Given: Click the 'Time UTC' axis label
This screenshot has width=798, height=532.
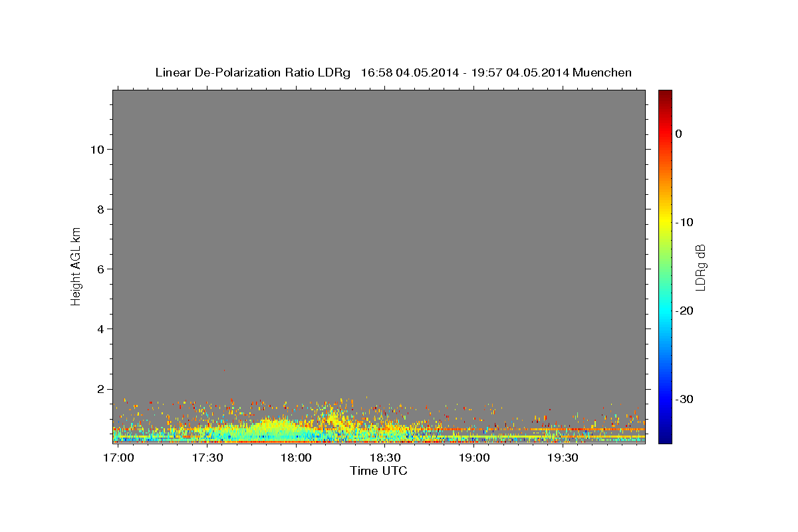Looking at the screenshot, I should pos(378,471).
